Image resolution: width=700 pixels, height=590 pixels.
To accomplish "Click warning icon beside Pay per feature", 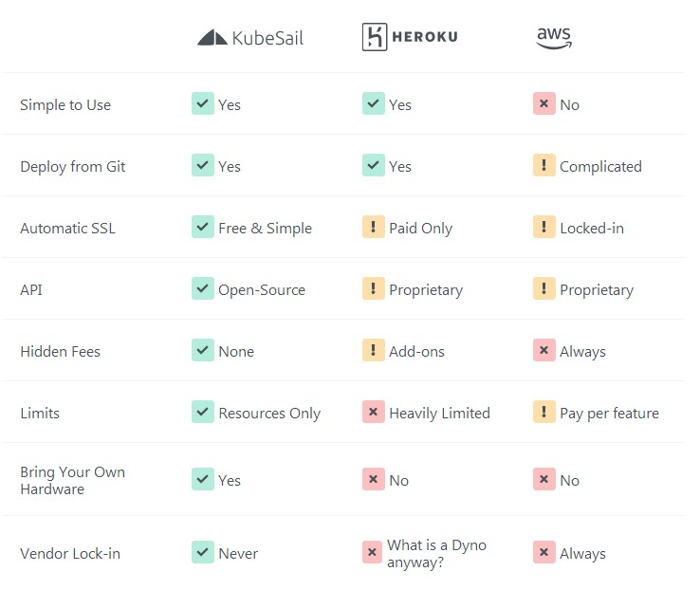I will 543,412.
